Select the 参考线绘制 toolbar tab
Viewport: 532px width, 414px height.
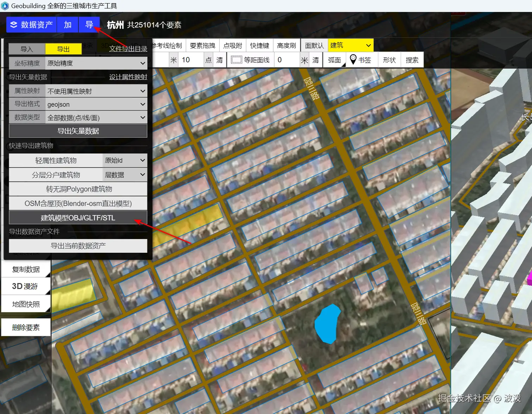pos(167,45)
